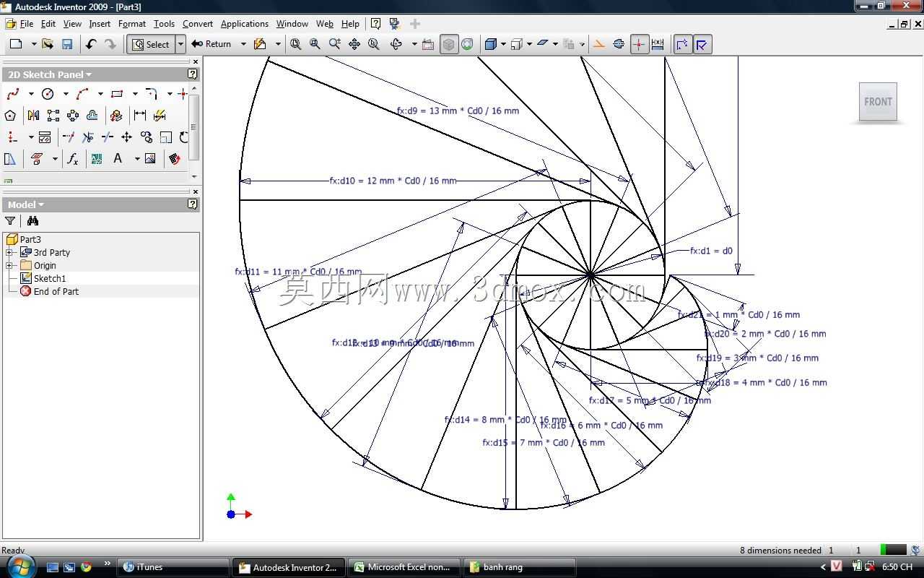Viewport: 924px width, 578px height.
Task: Select the Center Point Circle tool
Action: pos(48,94)
